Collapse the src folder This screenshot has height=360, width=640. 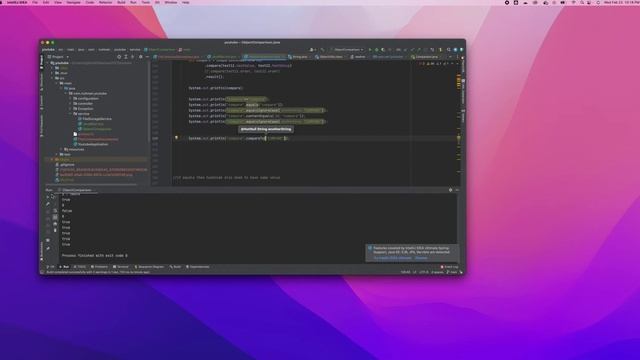[x=53, y=78]
